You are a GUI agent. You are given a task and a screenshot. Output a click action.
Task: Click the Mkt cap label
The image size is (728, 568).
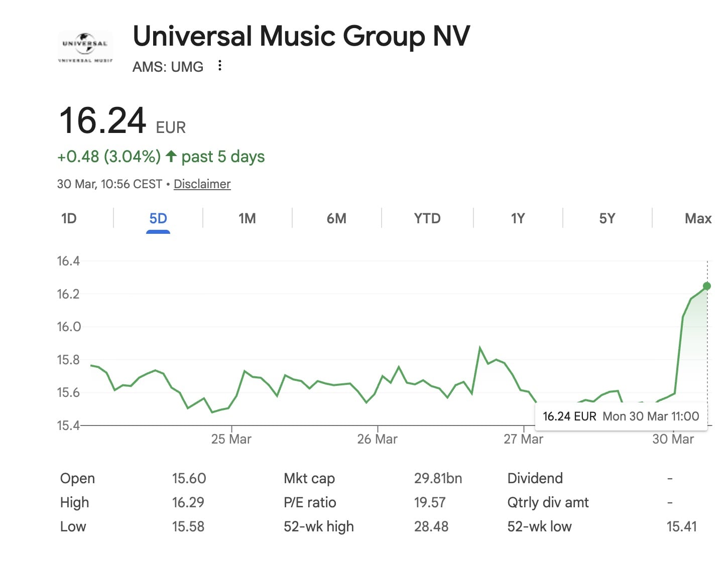(309, 478)
